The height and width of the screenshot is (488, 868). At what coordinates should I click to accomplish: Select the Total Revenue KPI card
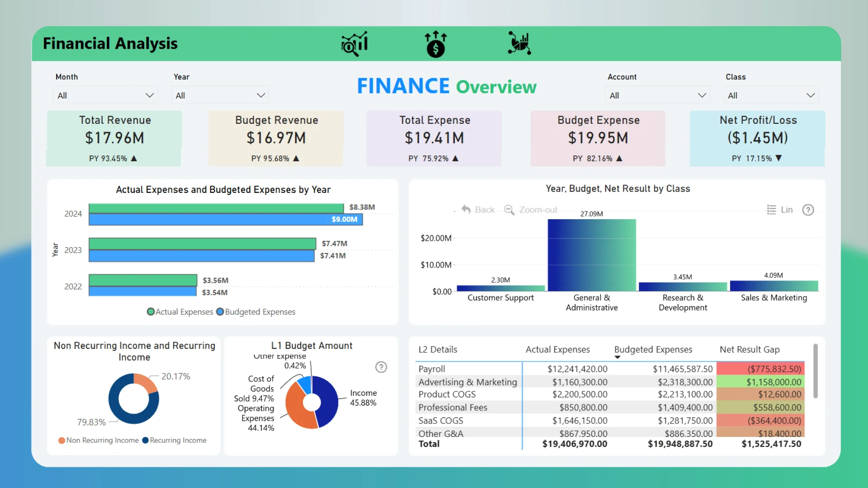coord(114,138)
